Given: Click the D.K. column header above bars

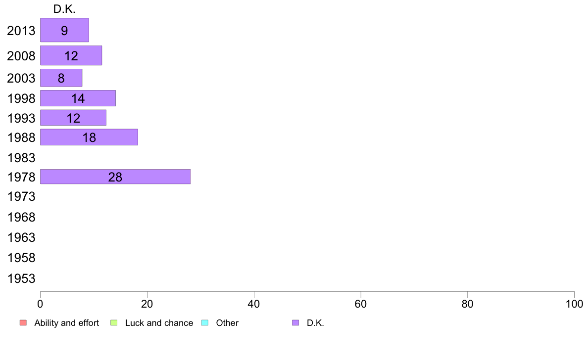Looking at the screenshot, I should pyautogui.click(x=64, y=9).
